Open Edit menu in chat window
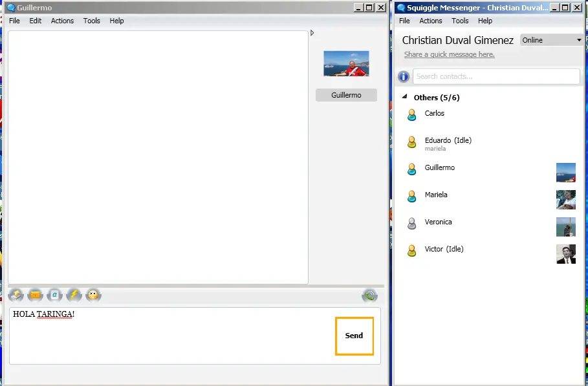This screenshot has width=588, height=386. click(35, 21)
